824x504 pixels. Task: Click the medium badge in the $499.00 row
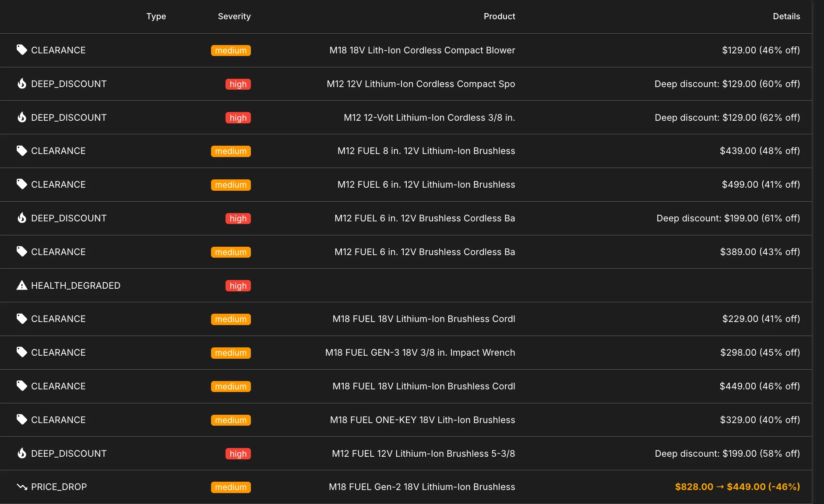coord(231,185)
